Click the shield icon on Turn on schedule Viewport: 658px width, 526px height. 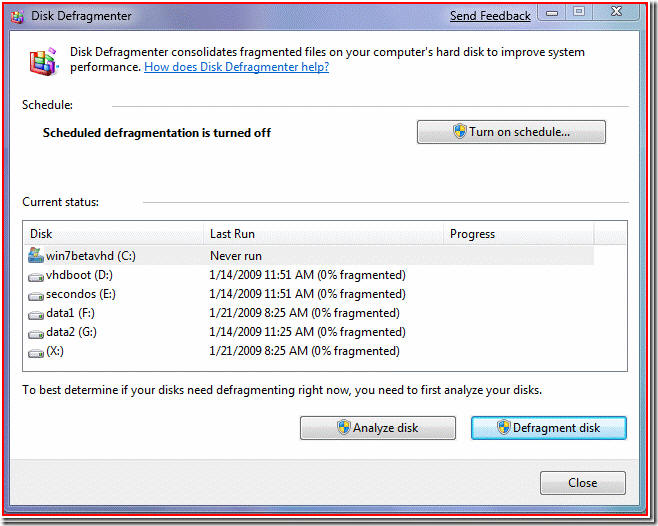coord(460,131)
